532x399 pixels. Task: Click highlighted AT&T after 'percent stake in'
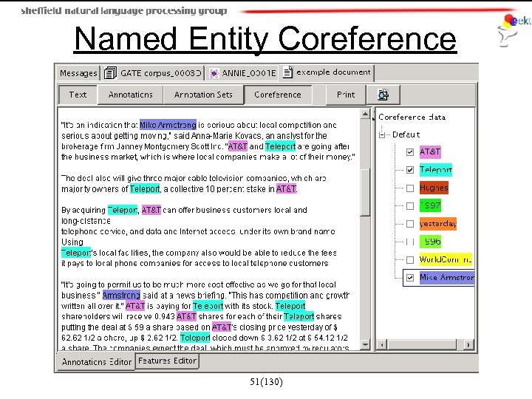pyautogui.click(x=286, y=188)
